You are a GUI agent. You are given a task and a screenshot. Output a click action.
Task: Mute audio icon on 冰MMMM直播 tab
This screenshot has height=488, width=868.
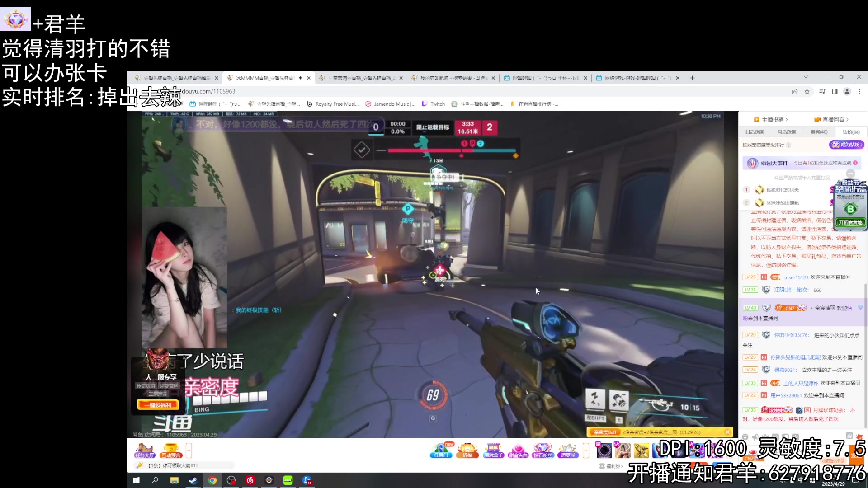(300, 78)
